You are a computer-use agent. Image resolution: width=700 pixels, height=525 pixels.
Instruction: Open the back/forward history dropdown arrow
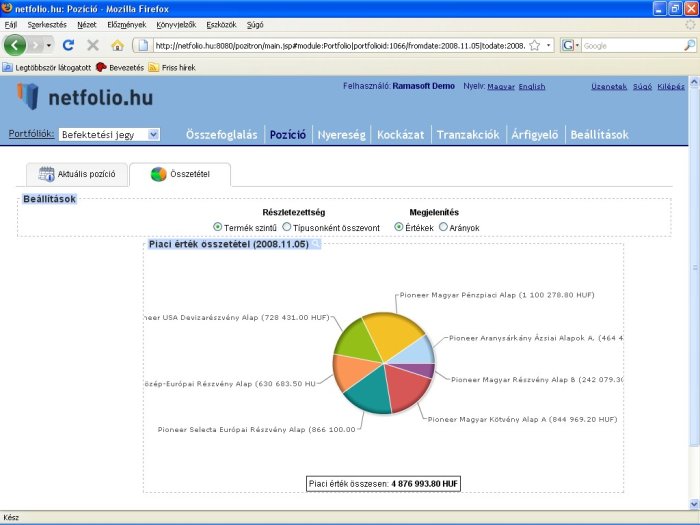[x=49, y=46]
